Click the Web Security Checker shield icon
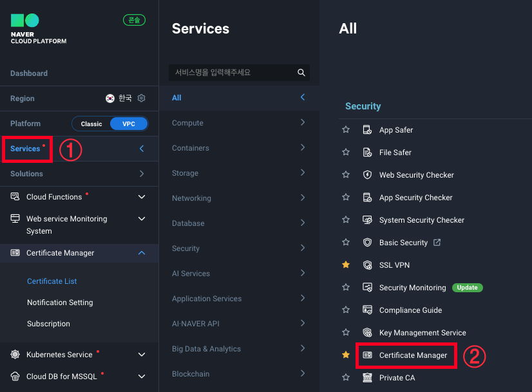Image resolution: width=532 pixels, height=392 pixels. (x=367, y=175)
